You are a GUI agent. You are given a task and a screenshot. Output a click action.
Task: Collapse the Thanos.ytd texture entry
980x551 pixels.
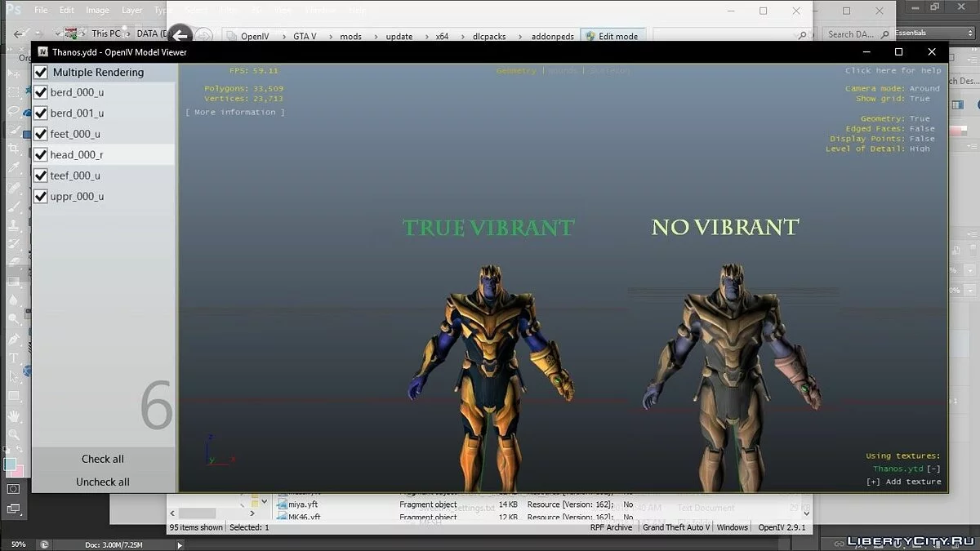point(933,469)
